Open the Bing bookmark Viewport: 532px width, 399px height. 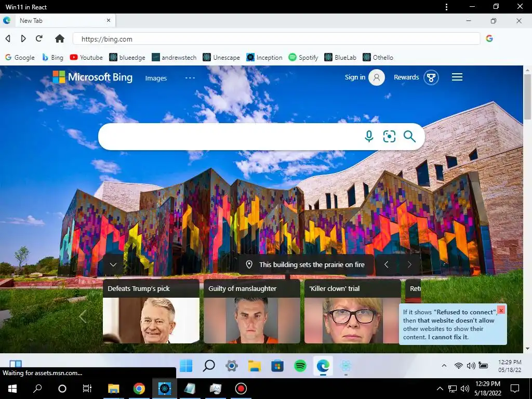click(x=52, y=57)
